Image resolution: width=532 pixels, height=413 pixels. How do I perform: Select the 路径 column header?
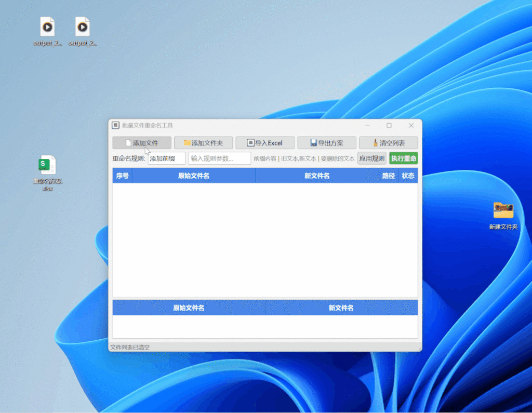[x=389, y=176]
